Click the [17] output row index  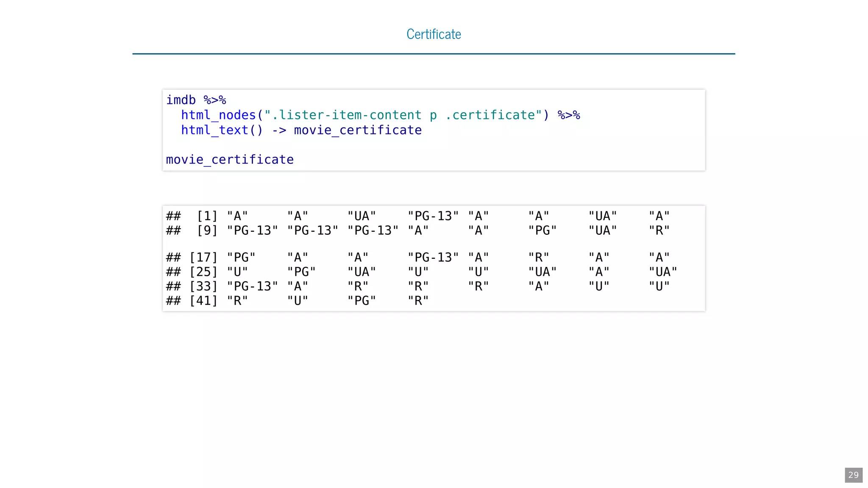coord(203,258)
